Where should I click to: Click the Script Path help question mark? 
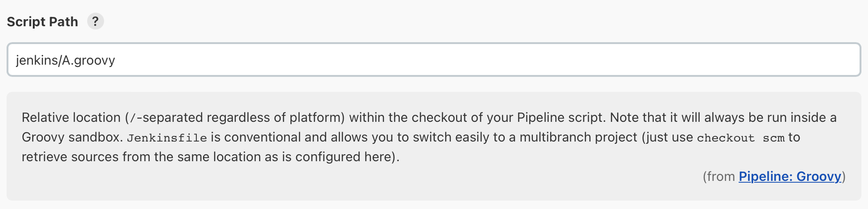95,21
